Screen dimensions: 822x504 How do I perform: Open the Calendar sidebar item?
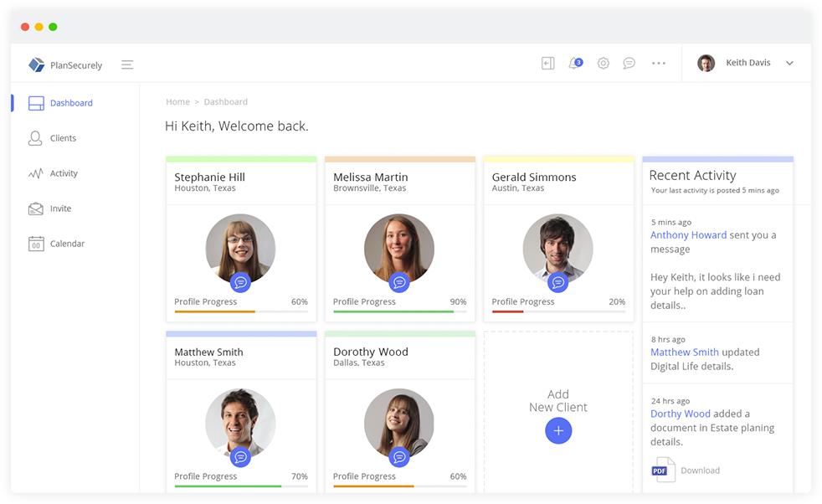click(67, 244)
